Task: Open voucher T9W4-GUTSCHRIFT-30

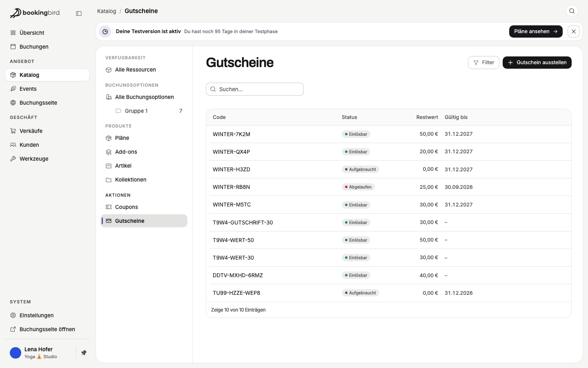Action: tap(389, 222)
